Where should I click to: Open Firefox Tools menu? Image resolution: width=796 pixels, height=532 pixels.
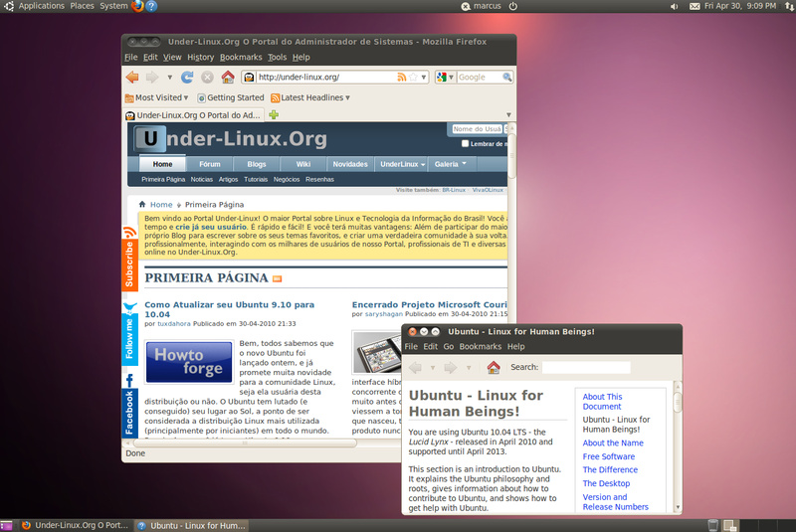pyautogui.click(x=278, y=58)
